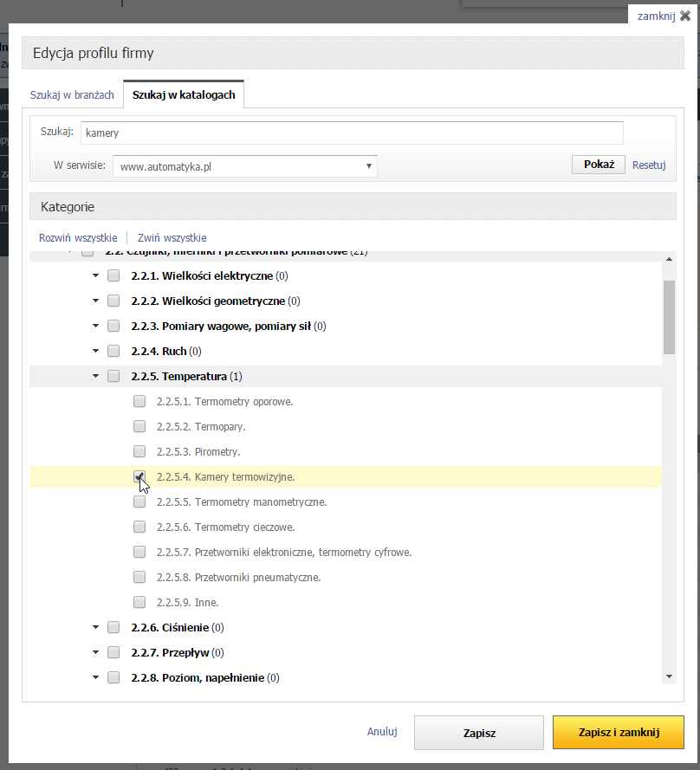
Task: Select the 2.2.2. Wielkości geometryczne checkbox
Action: (113, 301)
